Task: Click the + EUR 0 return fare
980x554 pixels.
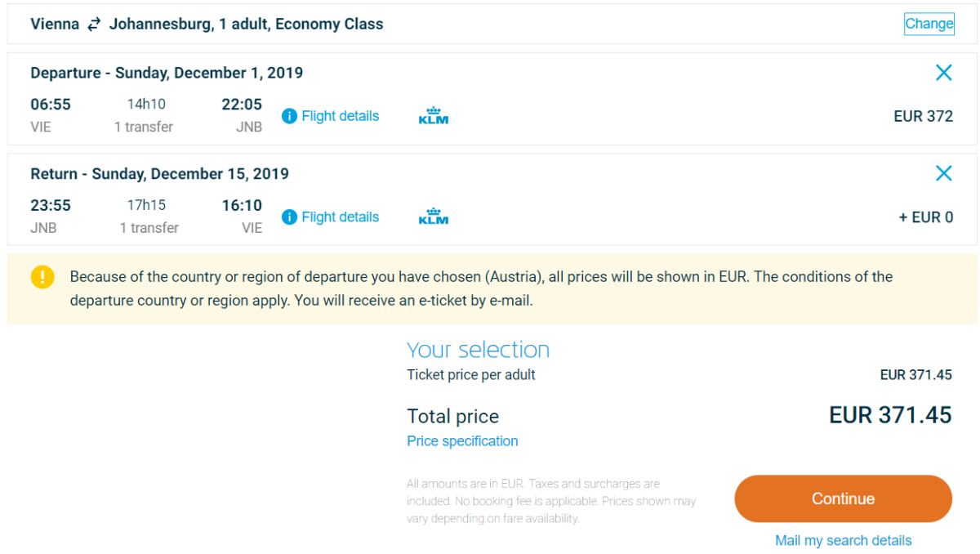Action: tap(926, 217)
